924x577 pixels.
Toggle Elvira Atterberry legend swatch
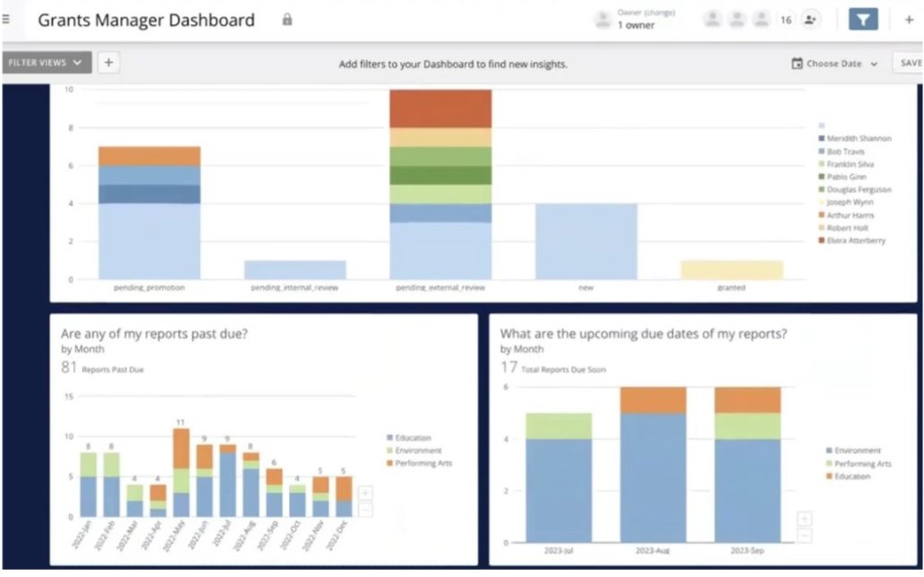[821, 240]
